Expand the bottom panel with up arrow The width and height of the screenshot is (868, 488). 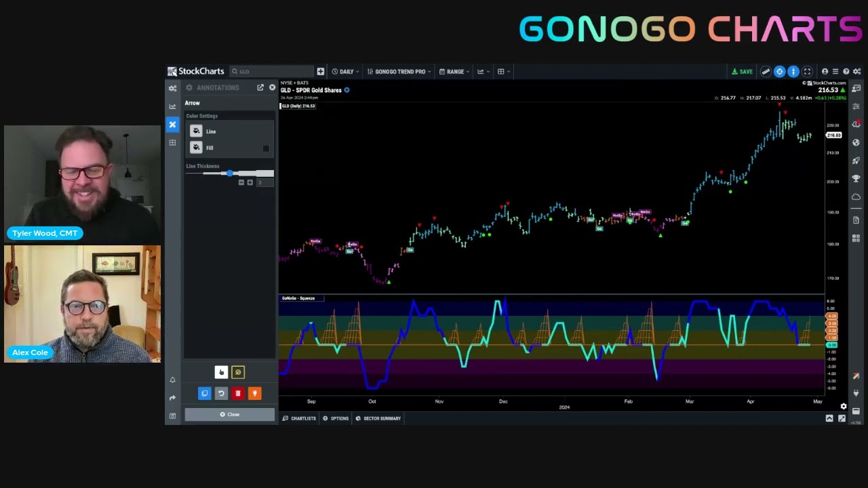pos(829,418)
